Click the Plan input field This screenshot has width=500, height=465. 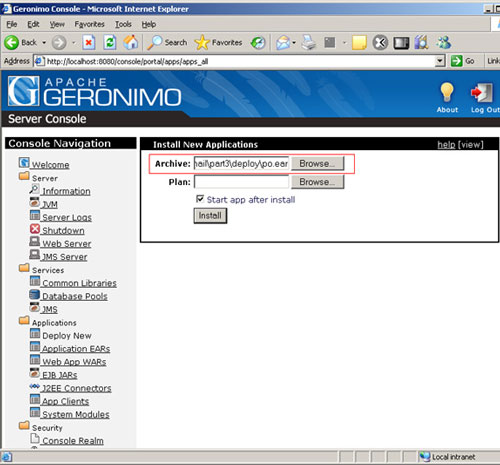coord(241,182)
